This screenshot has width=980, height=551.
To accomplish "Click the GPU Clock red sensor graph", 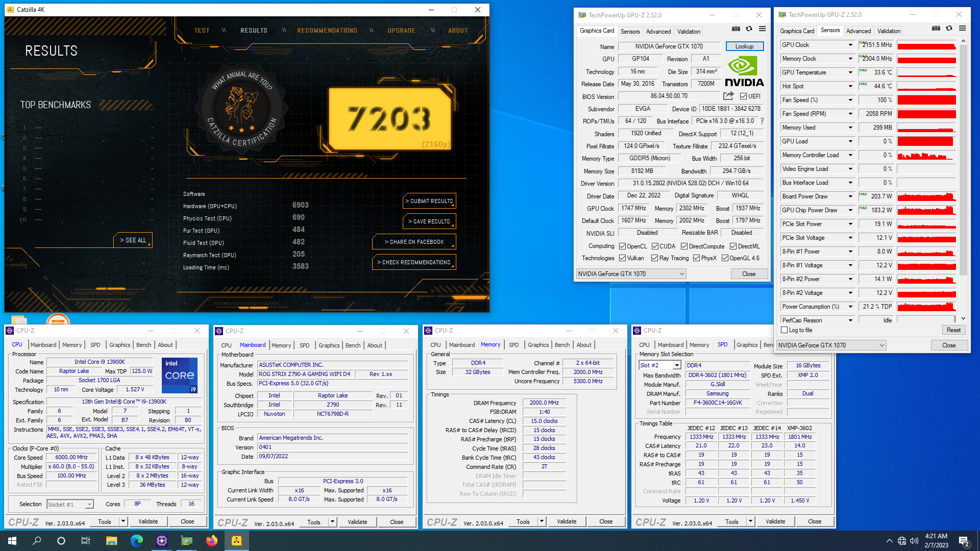I will tap(926, 45).
